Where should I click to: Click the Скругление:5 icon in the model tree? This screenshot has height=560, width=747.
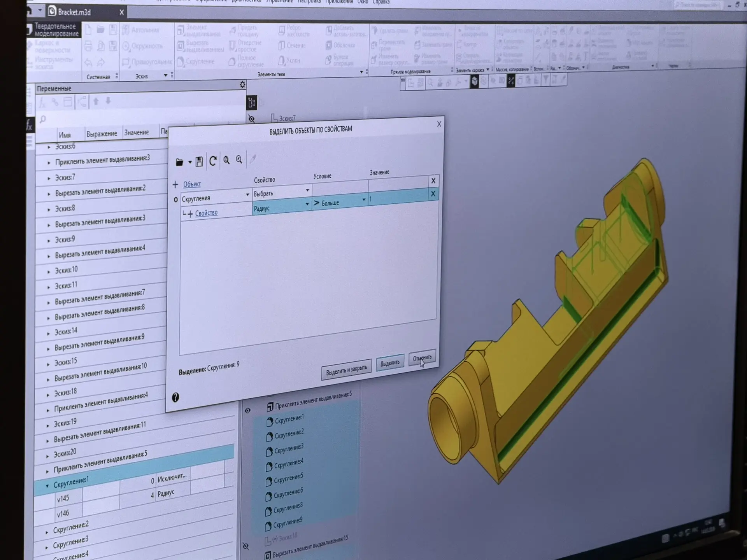coord(269,481)
